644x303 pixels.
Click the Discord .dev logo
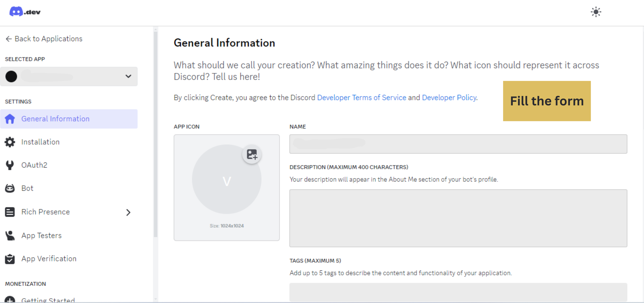(x=25, y=11)
